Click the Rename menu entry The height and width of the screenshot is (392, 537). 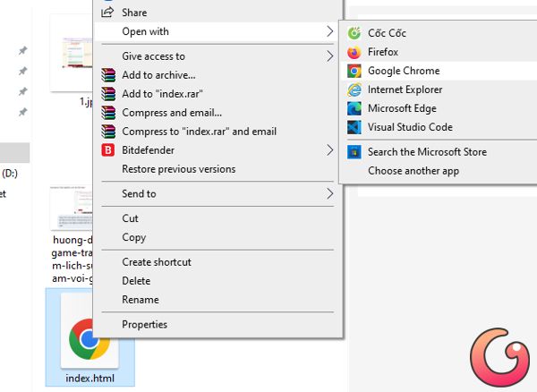click(x=141, y=300)
